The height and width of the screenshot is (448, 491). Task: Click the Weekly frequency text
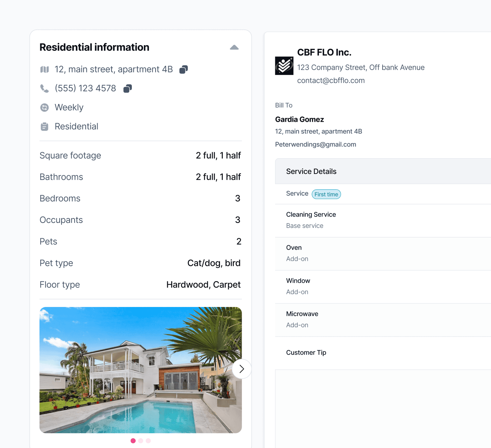tap(69, 107)
